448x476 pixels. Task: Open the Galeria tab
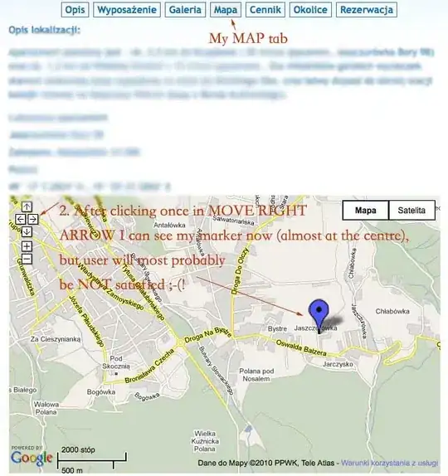pyautogui.click(x=185, y=10)
